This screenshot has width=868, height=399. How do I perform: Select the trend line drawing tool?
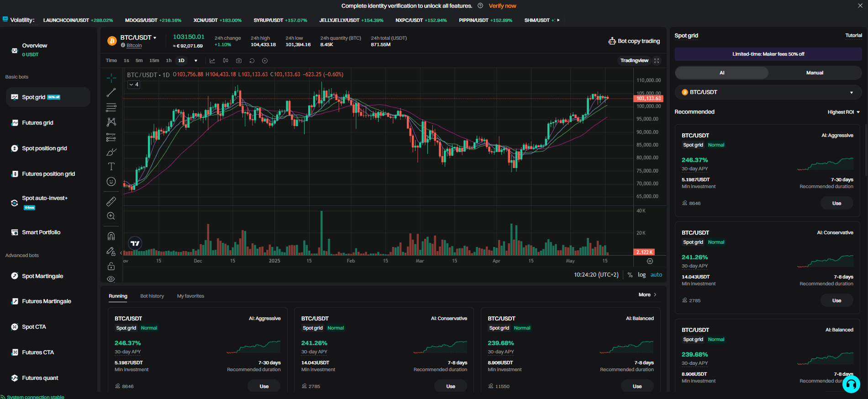click(x=111, y=93)
